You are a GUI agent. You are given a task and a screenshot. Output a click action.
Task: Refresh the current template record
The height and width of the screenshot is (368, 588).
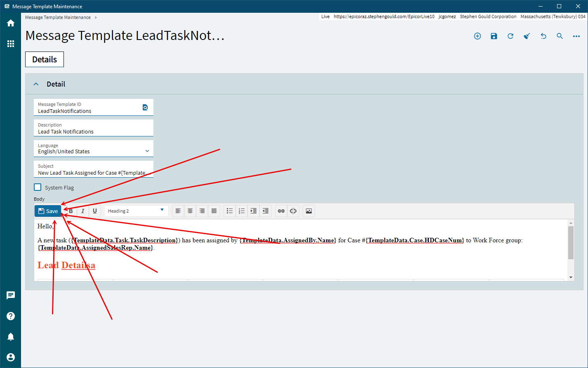(x=510, y=36)
